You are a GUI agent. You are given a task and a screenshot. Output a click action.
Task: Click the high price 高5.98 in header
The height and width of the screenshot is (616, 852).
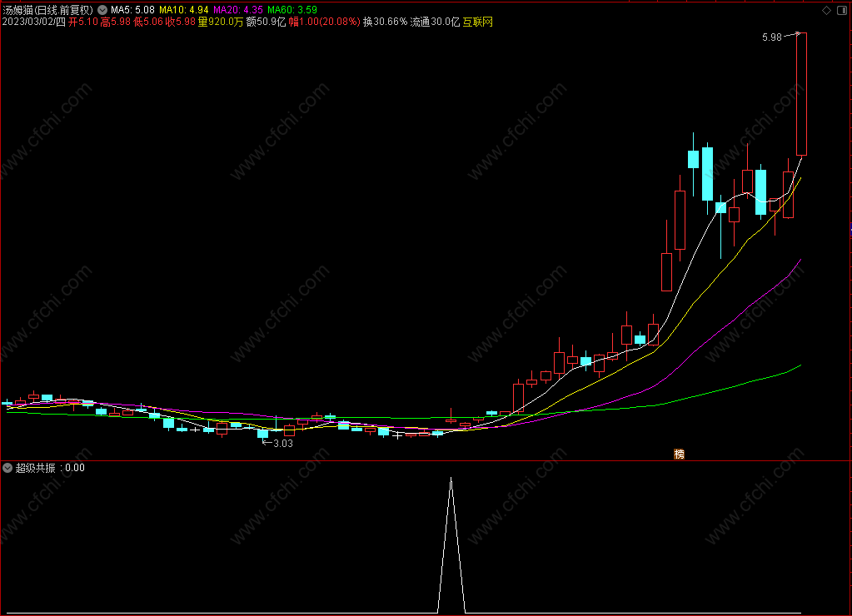[x=116, y=22]
